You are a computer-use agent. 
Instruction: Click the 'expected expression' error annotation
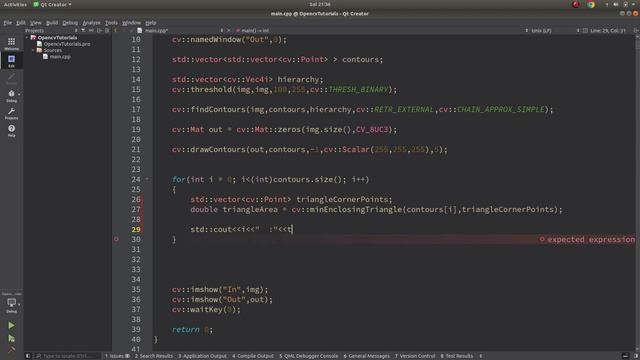point(591,240)
